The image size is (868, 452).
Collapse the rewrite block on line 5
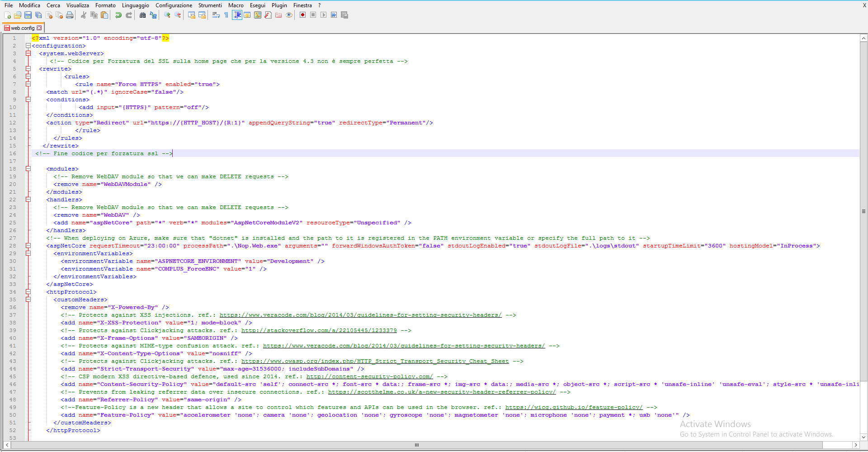tap(28, 69)
